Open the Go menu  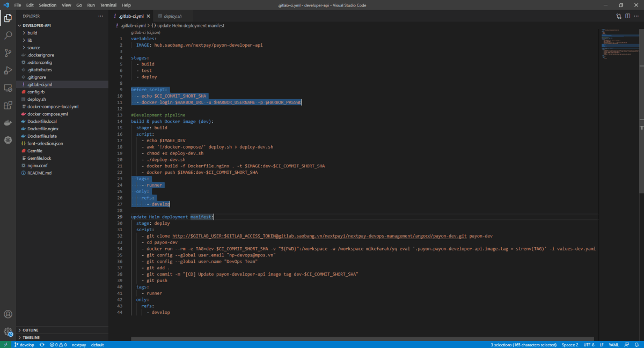click(x=79, y=5)
